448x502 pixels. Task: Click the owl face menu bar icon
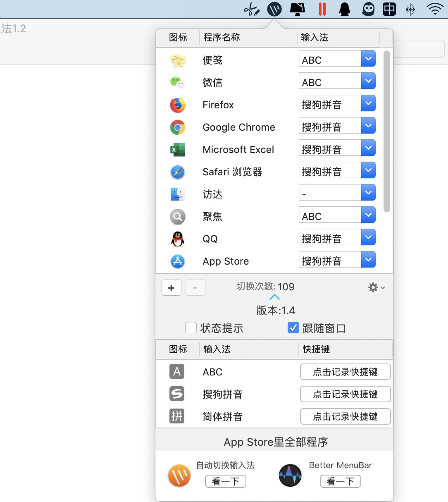[x=368, y=9]
